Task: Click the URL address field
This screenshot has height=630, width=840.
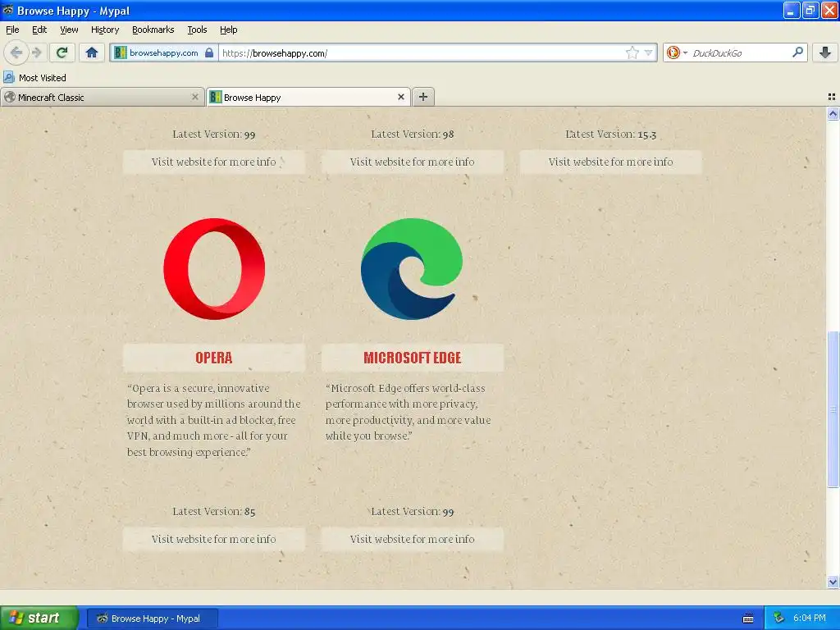Action: 421,53
